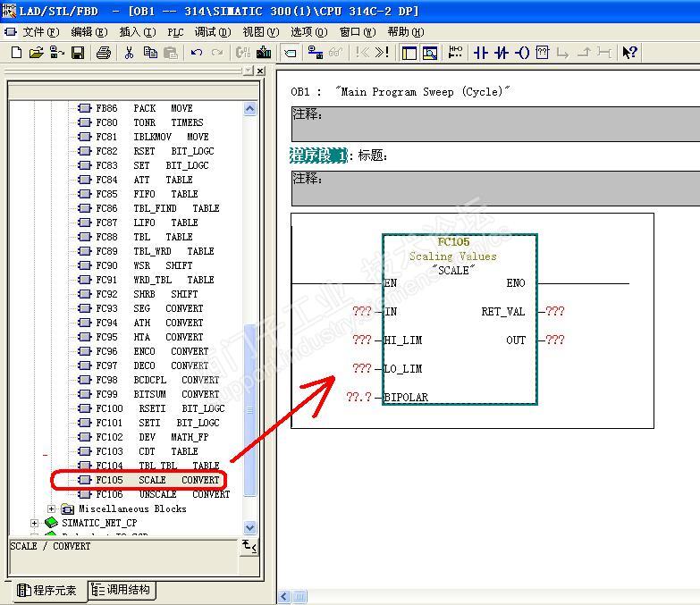The height and width of the screenshot is (605, 700).
Task: Click the ??.? operand at BIPOLAR input
Action: click(358, 397)
